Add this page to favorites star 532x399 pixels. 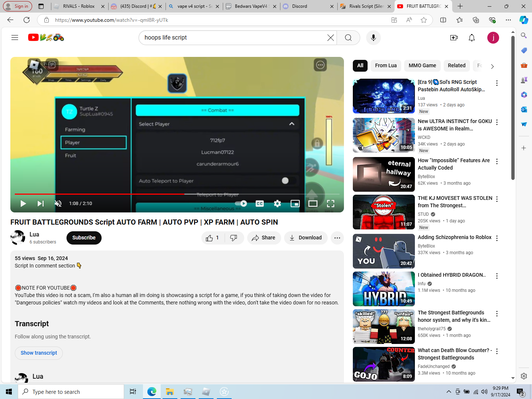(x=424, y=20)
